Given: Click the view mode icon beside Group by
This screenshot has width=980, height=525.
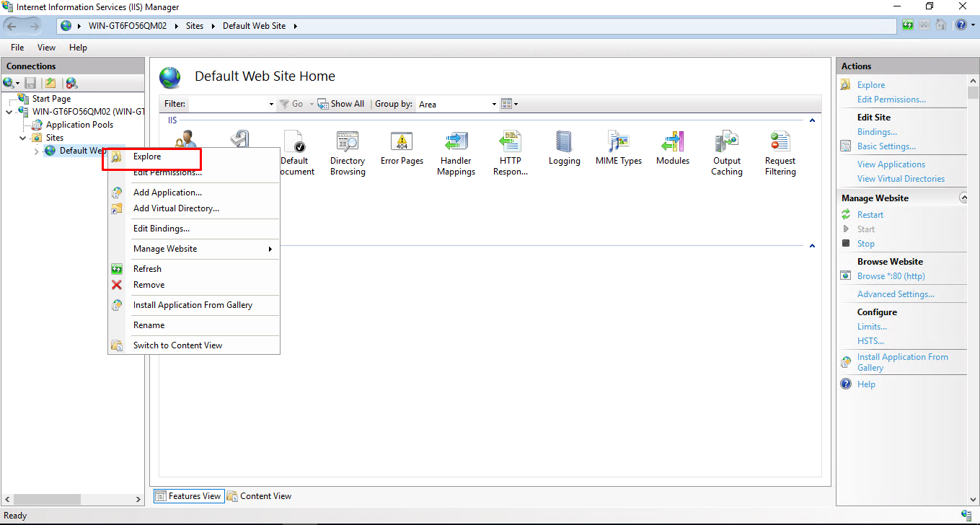Looking at the screenshot, I should (x=506, y=104).
